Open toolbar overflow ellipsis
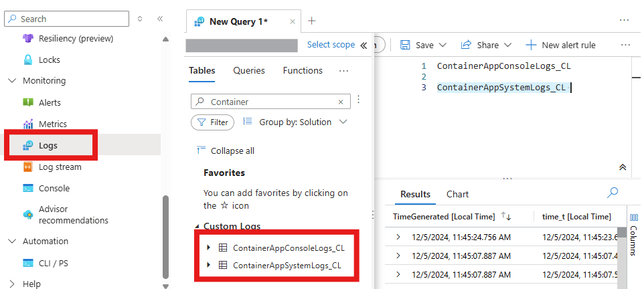Screen dimensions: 644x289 coord(625,45)
